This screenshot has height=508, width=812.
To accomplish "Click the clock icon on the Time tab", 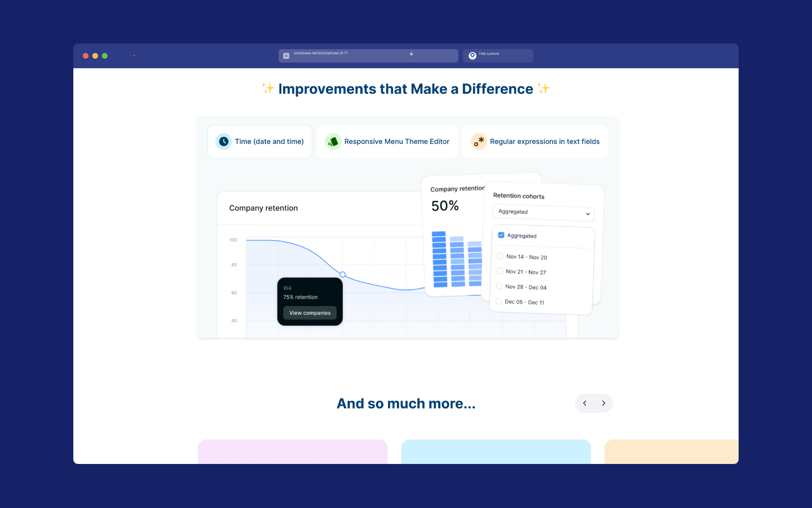I will 224,142.
